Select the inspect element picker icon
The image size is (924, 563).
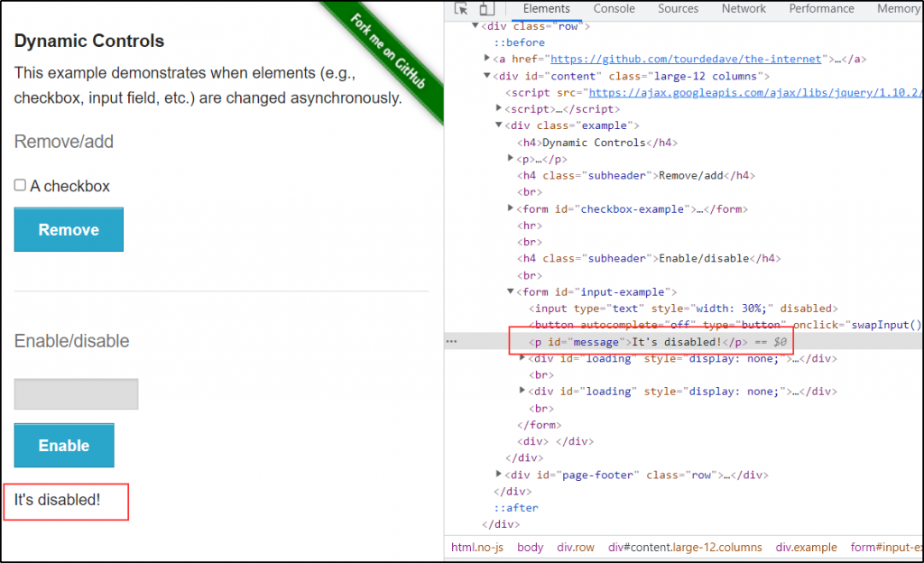[461, 9]
